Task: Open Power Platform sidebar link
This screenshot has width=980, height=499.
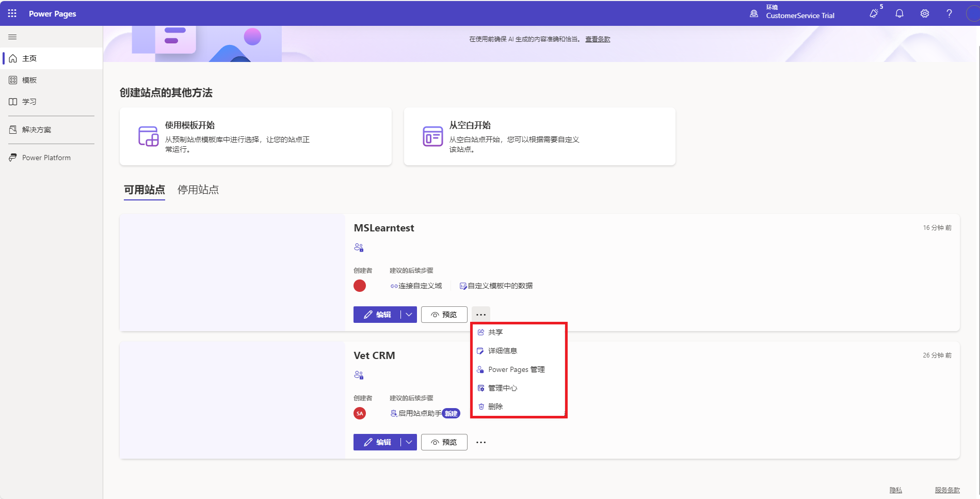Action: (x=52, y=158)
